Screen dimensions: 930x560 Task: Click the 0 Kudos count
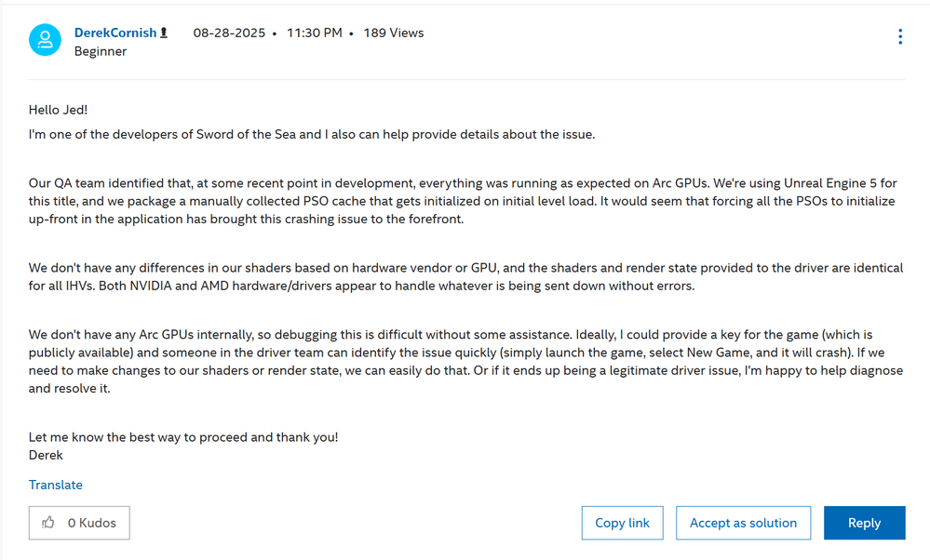point(92,523)
